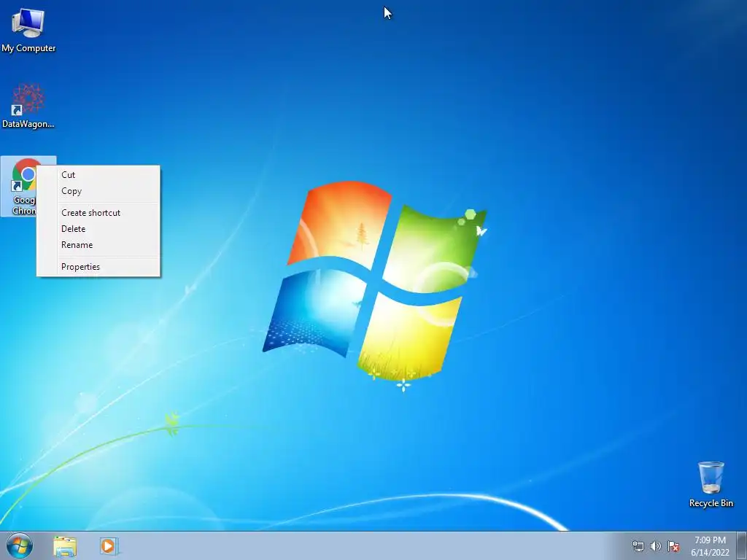Open the Action Center flag icon
The width and height of the screenshot is (747, 560).
(x=673, y=546)
